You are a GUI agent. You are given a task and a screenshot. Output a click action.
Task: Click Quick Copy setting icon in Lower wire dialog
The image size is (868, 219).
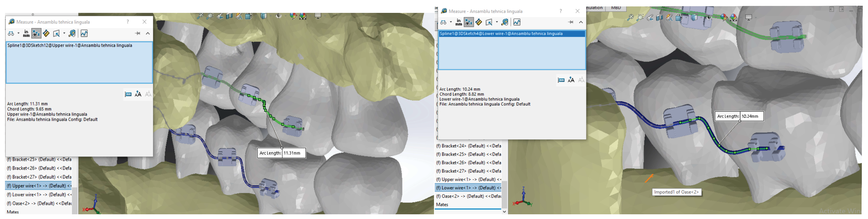561,80
